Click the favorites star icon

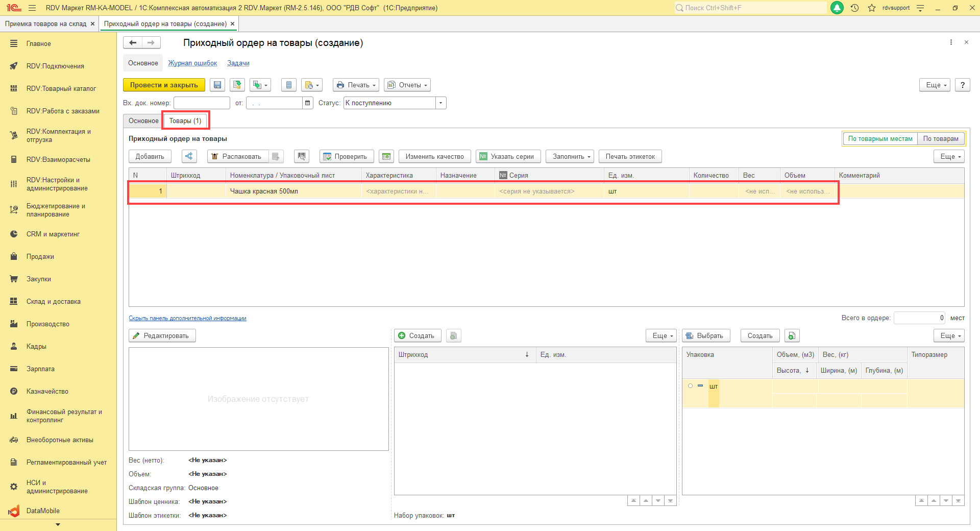coord(872,8)
